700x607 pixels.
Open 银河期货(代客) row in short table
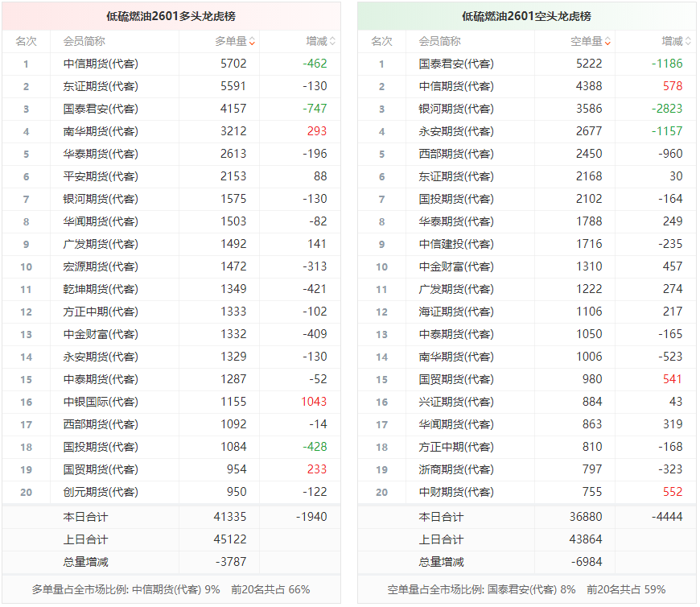coord(526,109)
